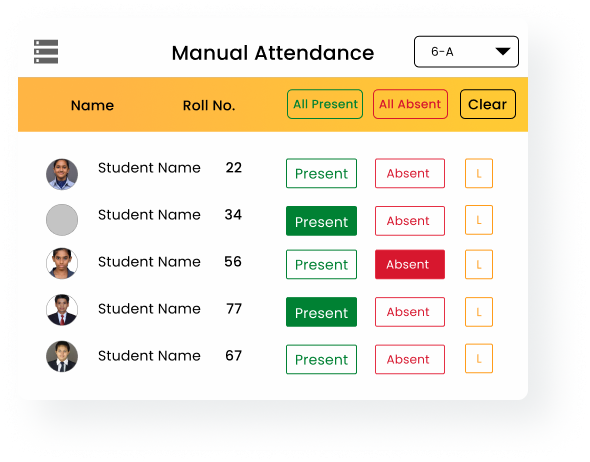Screen dimensions: 590x462
Task: Set leave (L) for roll number 56
Action: [479, 264]
